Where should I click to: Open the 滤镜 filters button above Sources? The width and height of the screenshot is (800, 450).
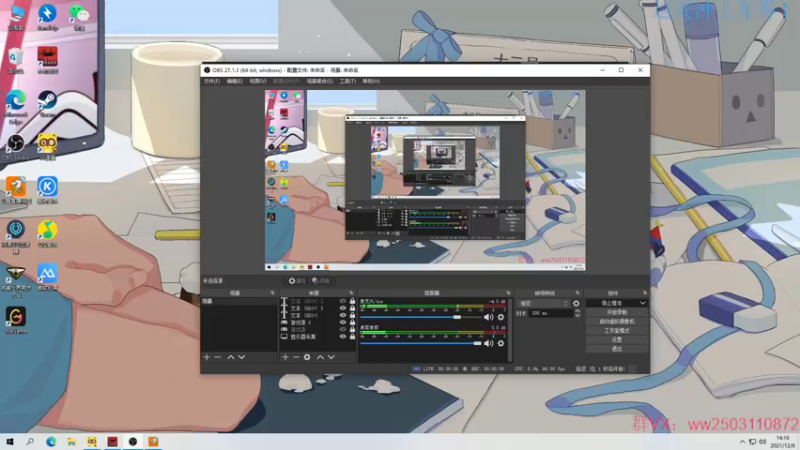(321, 281)
